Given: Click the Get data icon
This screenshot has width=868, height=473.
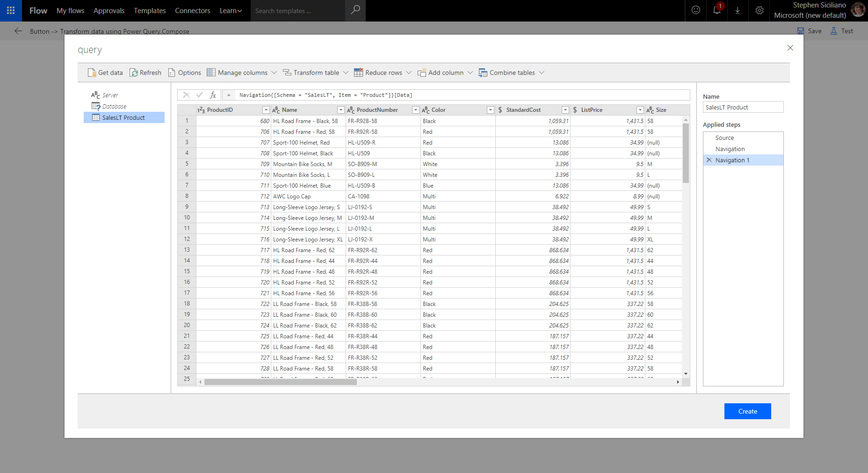Looking at the screenshot, I should pyautogui.click(x=92, y=73).
